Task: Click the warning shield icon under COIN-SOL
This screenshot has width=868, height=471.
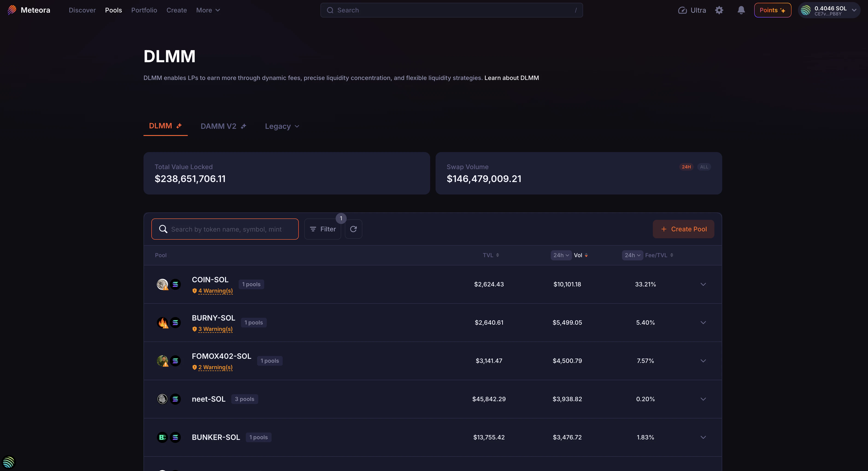Action: tap(194, 291)
